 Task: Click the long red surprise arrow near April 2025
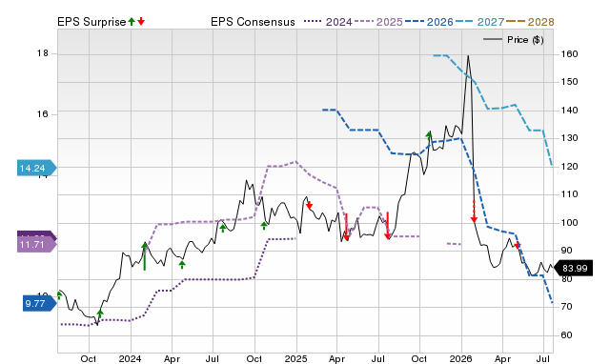pos(346,227)
